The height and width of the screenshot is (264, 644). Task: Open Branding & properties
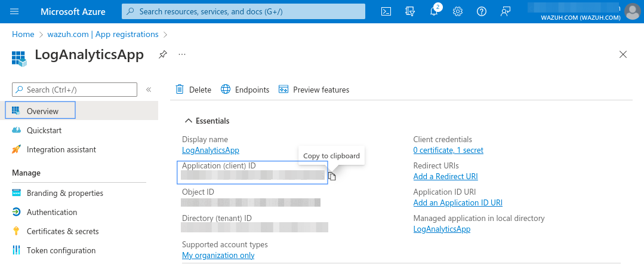tap(65, 194)
